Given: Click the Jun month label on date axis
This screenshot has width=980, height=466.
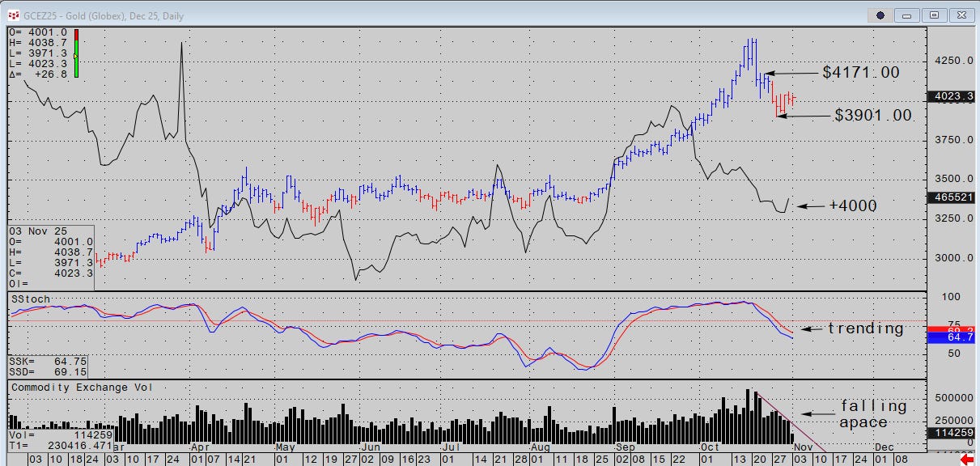Looking at the screenshot, I should [x=371, y=447].
